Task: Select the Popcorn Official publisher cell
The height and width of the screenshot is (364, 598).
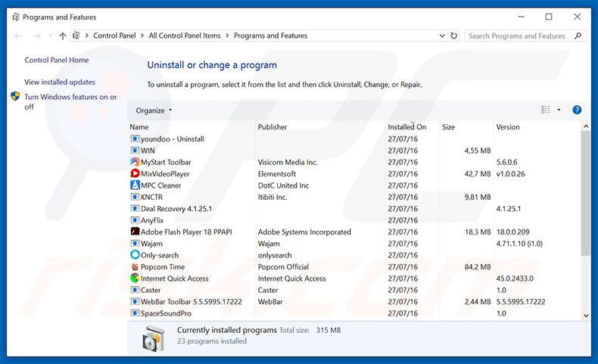Action: click(x=283, y=267)
